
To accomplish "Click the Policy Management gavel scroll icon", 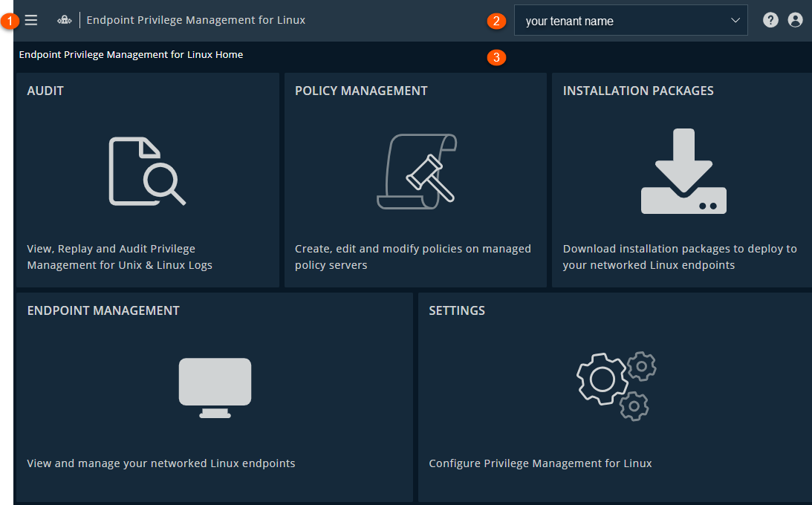I will 417,172.
